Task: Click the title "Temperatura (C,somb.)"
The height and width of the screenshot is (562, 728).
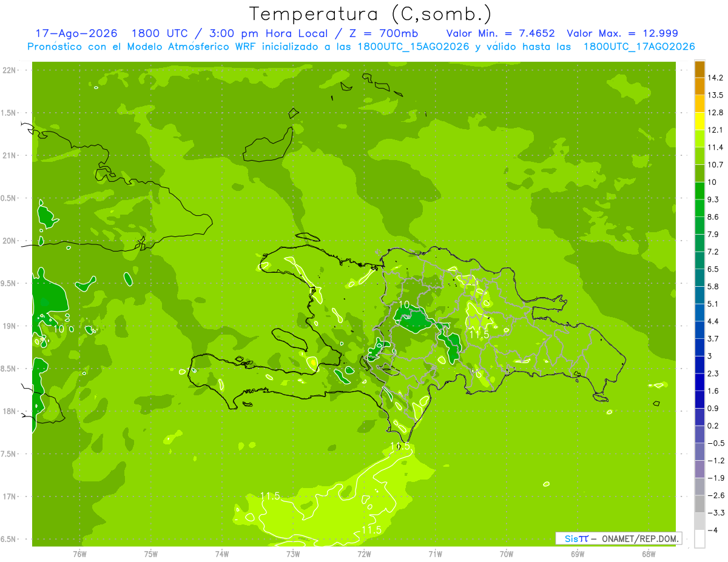Action: [x=370, y=14]
